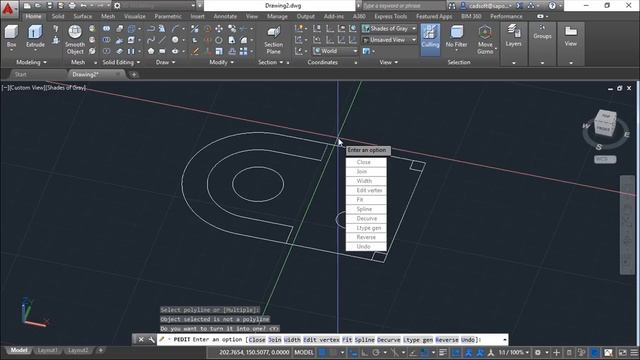The width and height of the screenshot is (640, 360).
Task: Select the Extrude tool
Action: (x=35, y=37)
